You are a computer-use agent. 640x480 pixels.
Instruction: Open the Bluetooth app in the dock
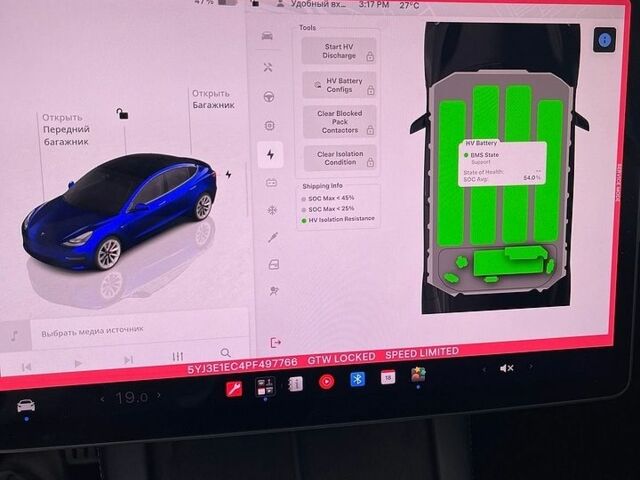[357, 379]
